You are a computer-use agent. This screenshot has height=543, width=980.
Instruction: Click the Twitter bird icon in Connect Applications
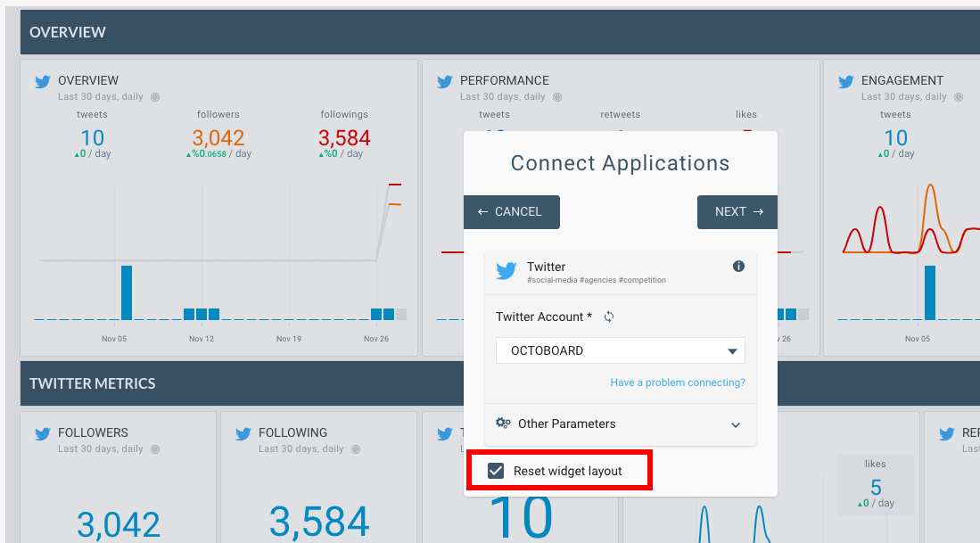(x=506, y=271)
